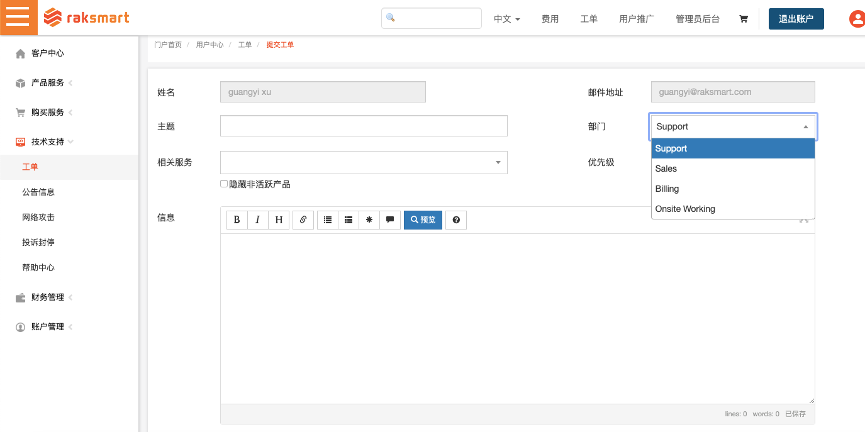The height and width of the screenshot is (433, 866).
Task: Click 用户中心 breadcrumb link
Action: 209,45
